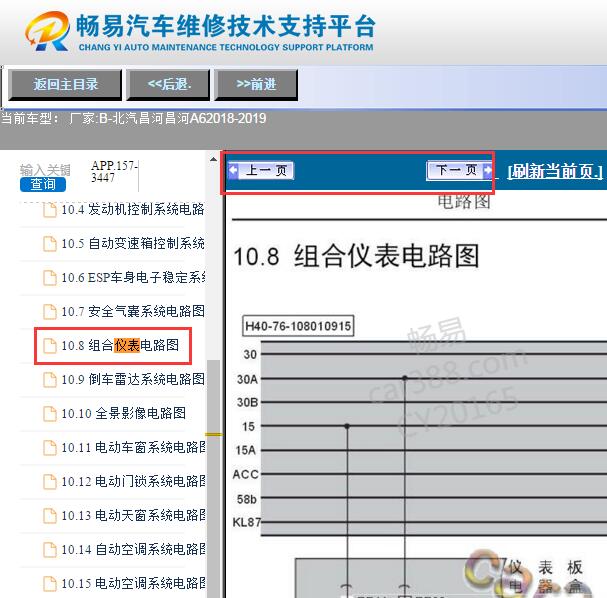Open 10.15 电动空调系统电路图 item
Image resolution: width=607 pixels, height=598 pixels.
(133, 583)
